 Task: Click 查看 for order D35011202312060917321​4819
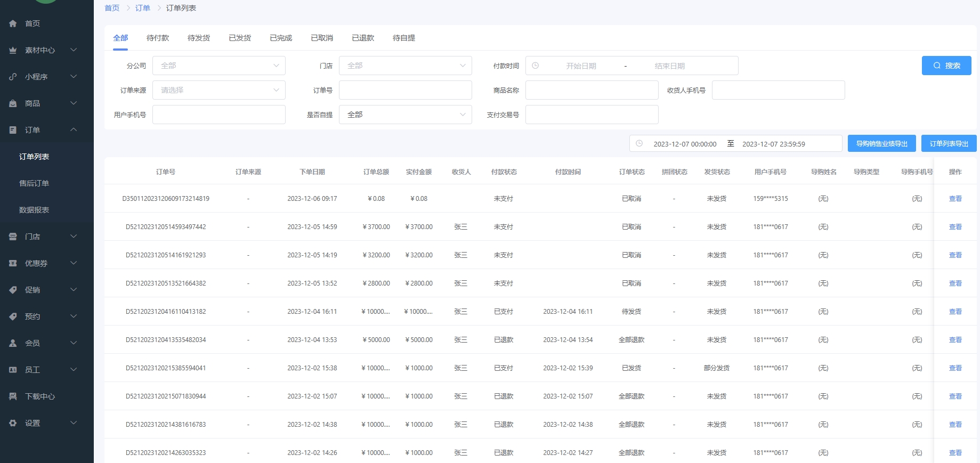click(955, 199)
